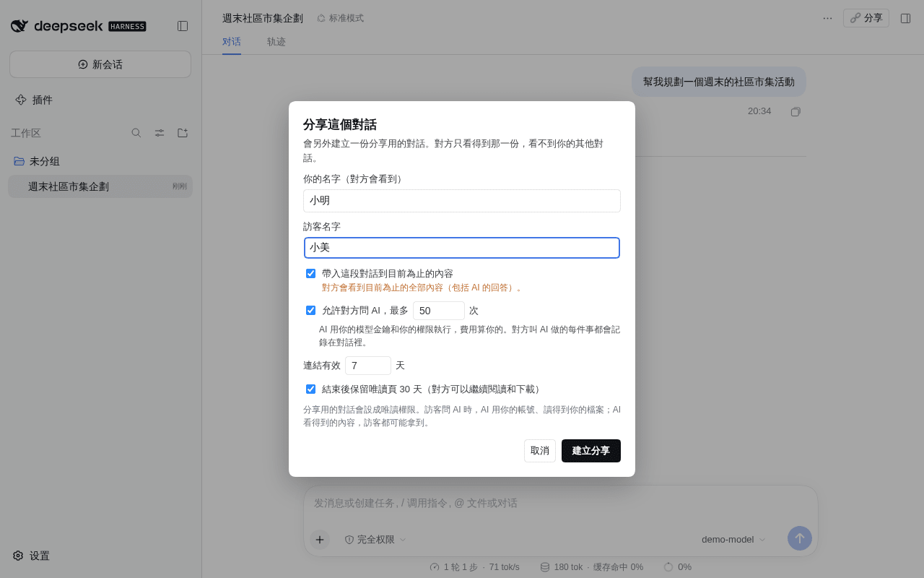Uncheck 結束後保留唯讀頁 30 天 checkbox
This screenshot has width=924, height=578.
pos(310,389)
